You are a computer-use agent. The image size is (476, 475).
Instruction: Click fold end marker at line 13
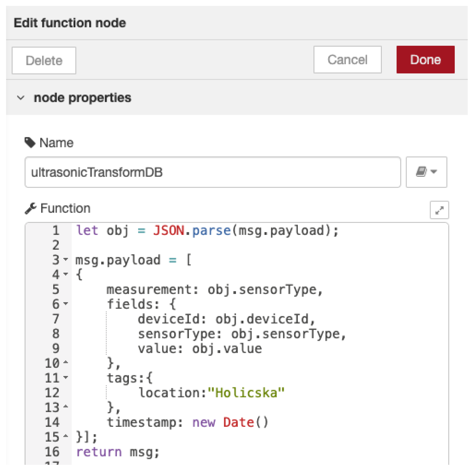[66, 406]
